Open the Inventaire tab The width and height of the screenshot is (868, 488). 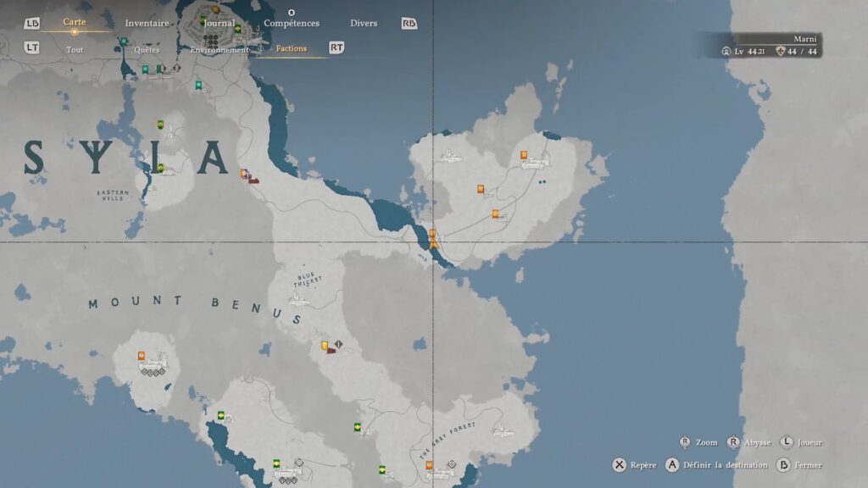click(147, 23)
